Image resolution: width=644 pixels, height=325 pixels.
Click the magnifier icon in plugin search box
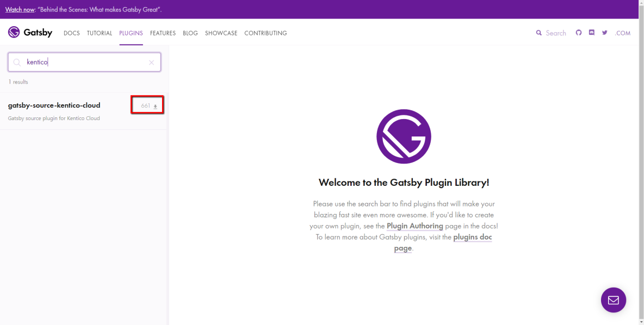click(17, 62)
